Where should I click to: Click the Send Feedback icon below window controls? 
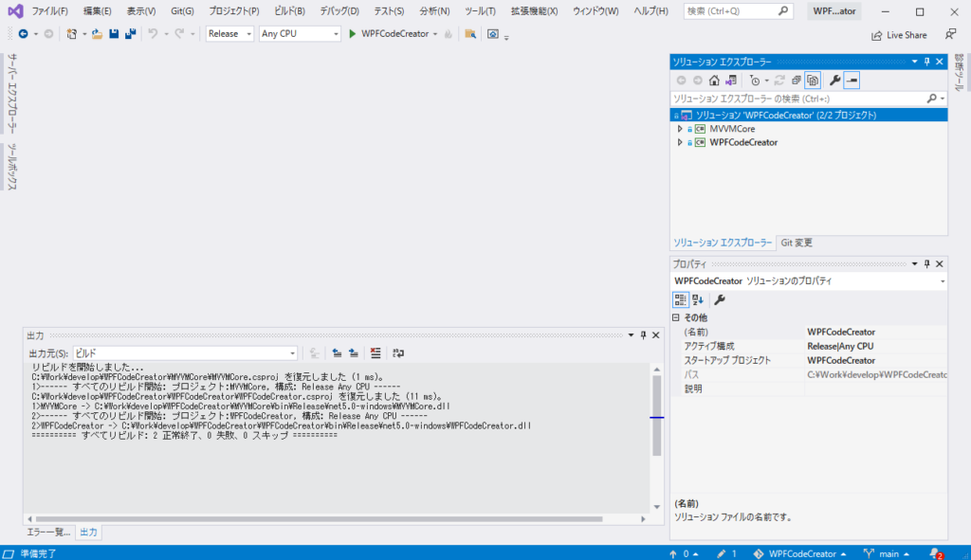point(950,35)
